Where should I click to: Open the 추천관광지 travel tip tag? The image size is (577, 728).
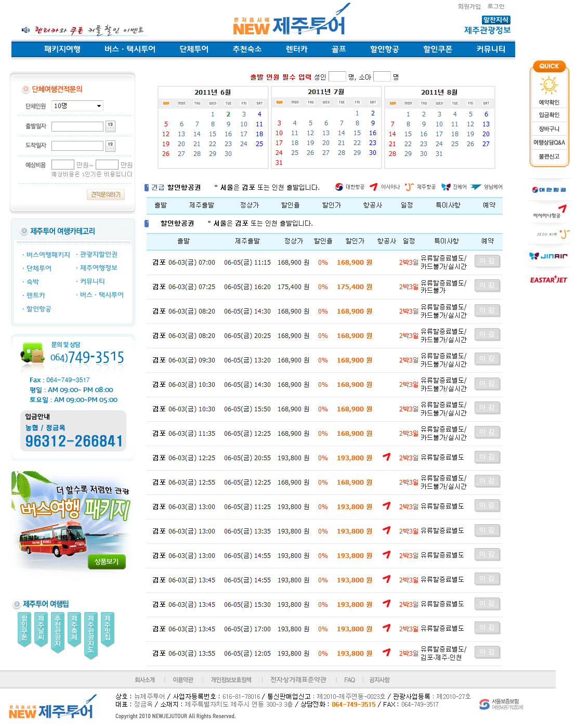[x=58, y=632]
